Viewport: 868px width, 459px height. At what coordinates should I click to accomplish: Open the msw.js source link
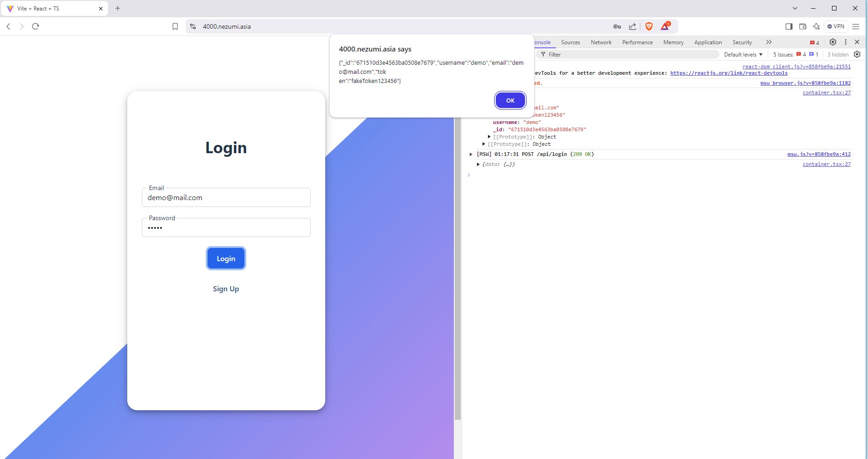click(x=819, y=154)
